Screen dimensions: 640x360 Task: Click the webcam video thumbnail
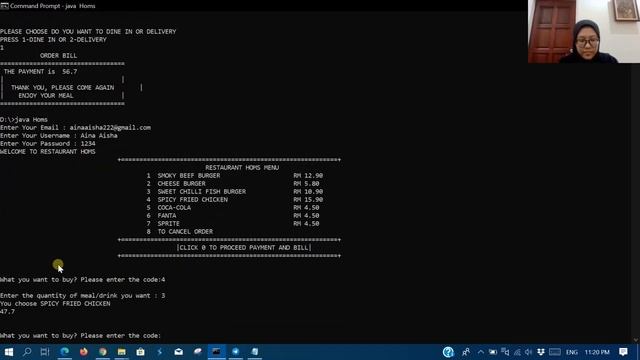(584, 31)
